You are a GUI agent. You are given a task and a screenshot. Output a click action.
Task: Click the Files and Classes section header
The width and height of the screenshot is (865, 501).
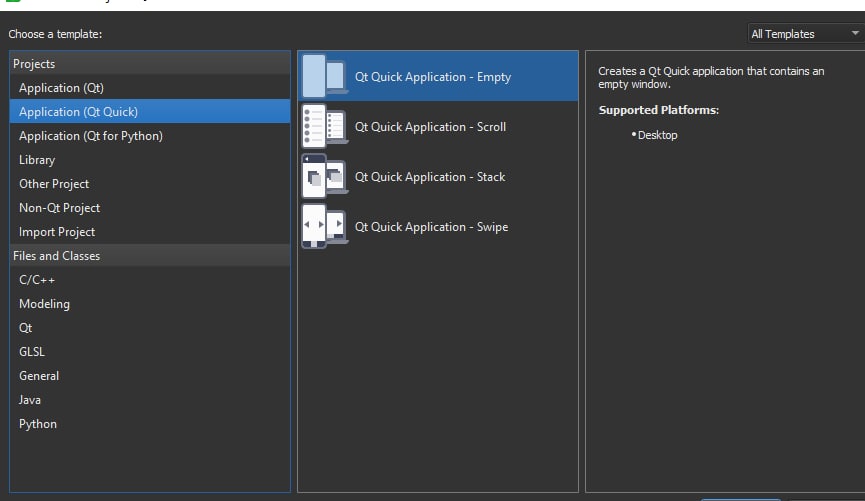pos(149,255)
